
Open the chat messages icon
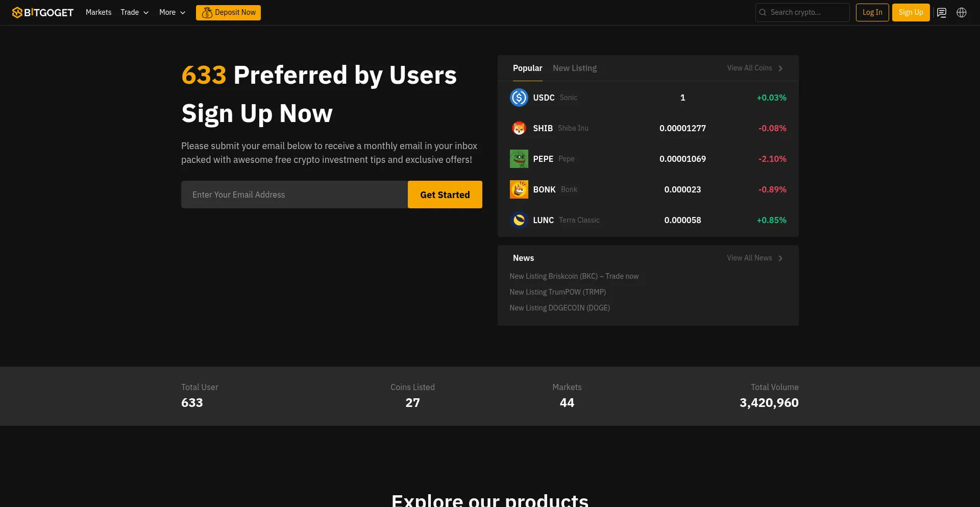pyautogui.click(x=942, y=13)
